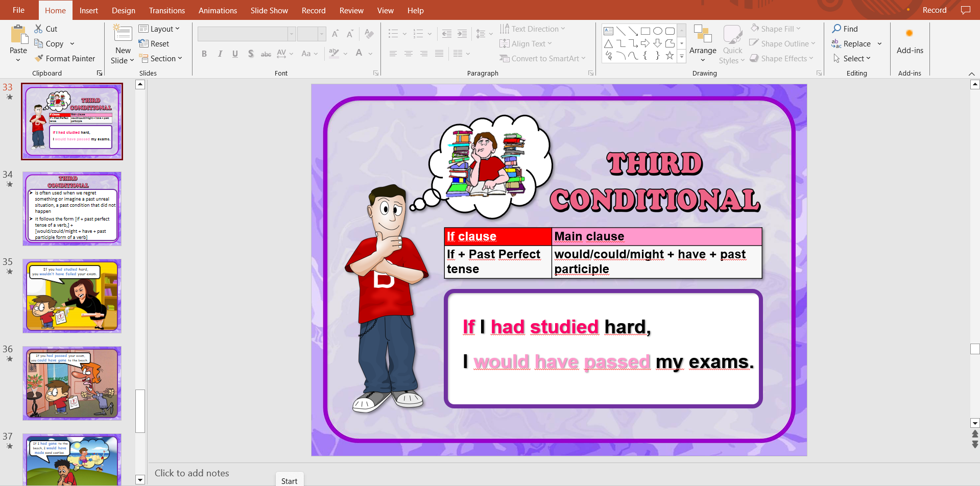Click the New Slide icon
This screenshot has height=486, width=980.
(x=123, y=34)
